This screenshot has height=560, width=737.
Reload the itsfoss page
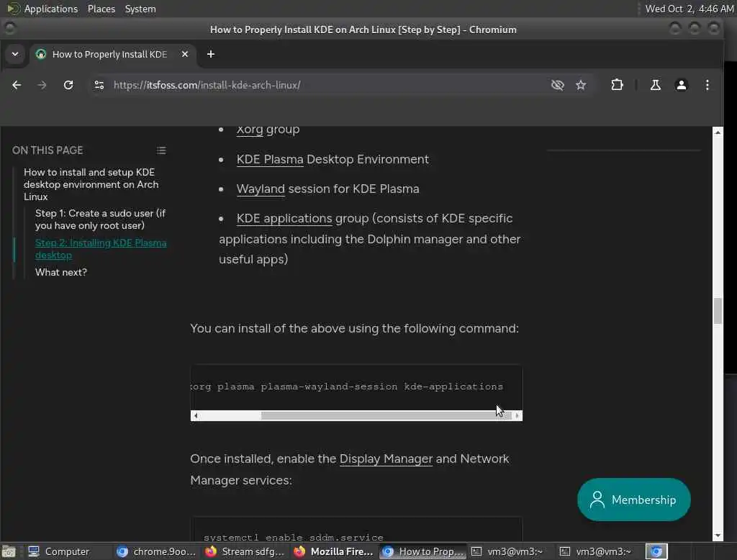tap(68, 85)
